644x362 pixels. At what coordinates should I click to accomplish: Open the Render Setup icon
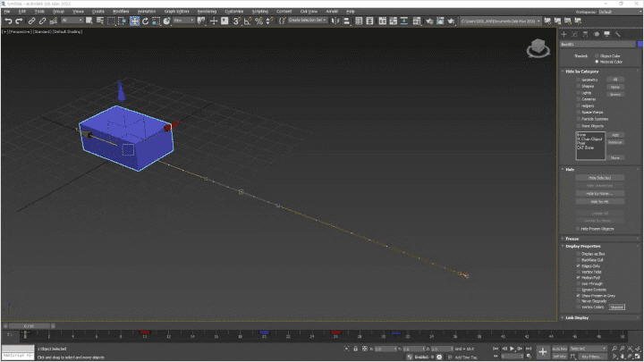point(429,21)
